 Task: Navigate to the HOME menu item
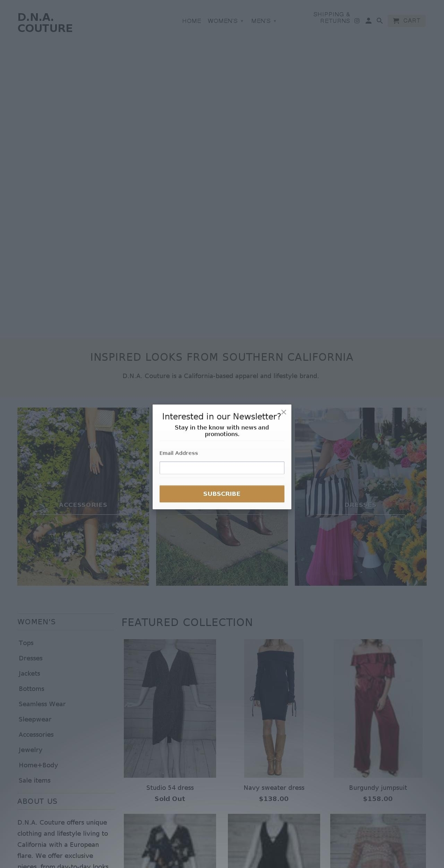191,21
